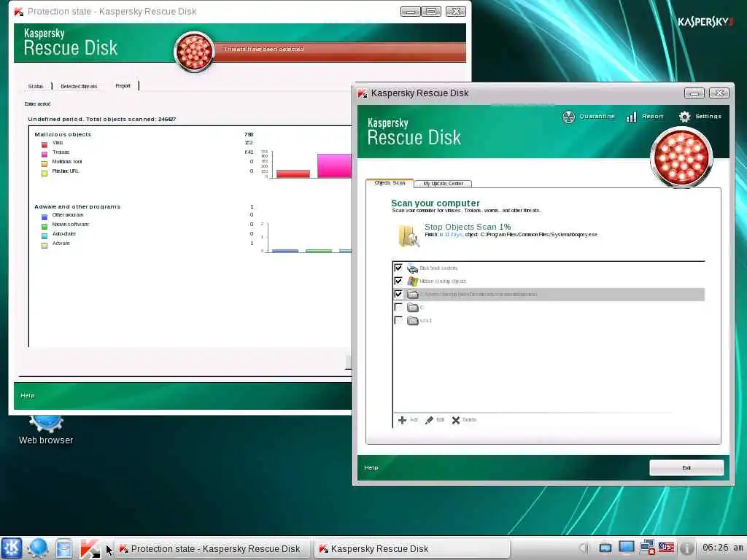
Task: Click the US flag keyboard layout icon
Action: 667,548
